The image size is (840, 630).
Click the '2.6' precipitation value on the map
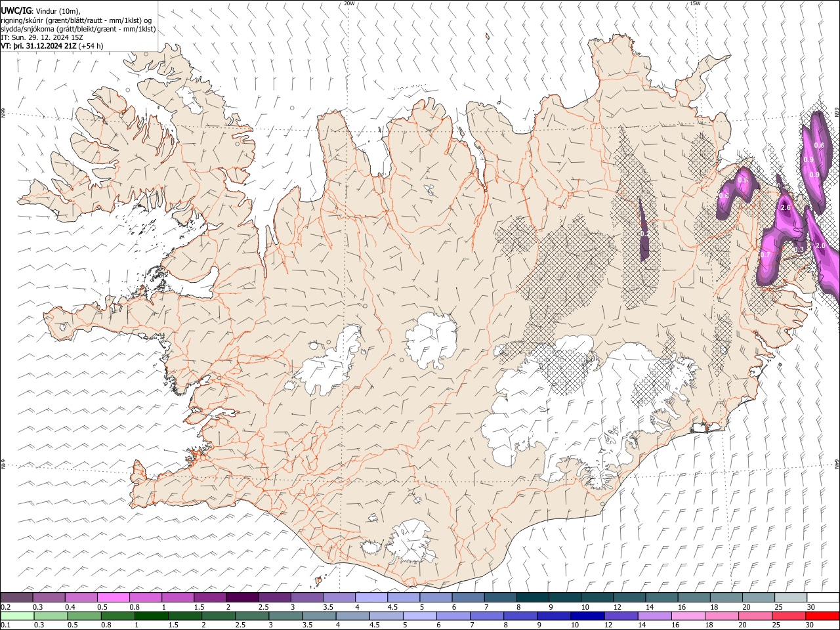click(x=786, y=207)
